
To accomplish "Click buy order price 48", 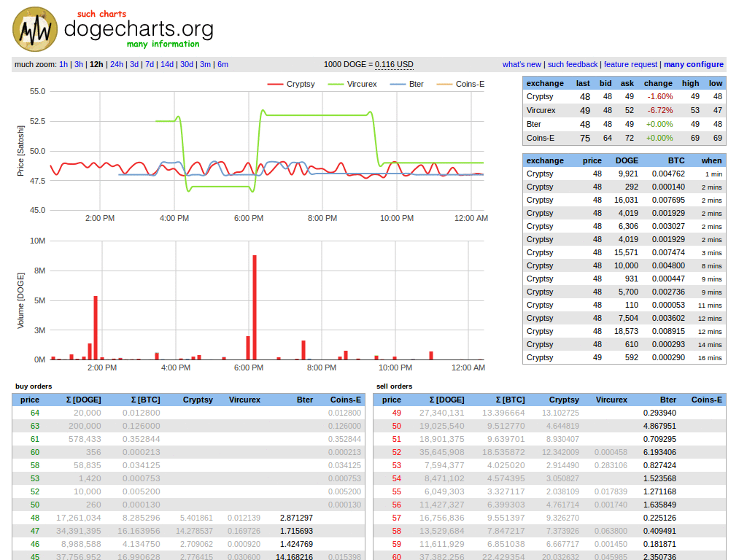I will [35, 518].
